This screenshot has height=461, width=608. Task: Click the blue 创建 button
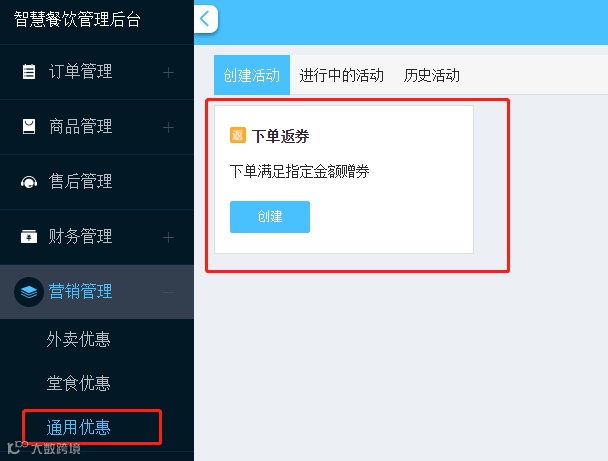tap(270, 217)
